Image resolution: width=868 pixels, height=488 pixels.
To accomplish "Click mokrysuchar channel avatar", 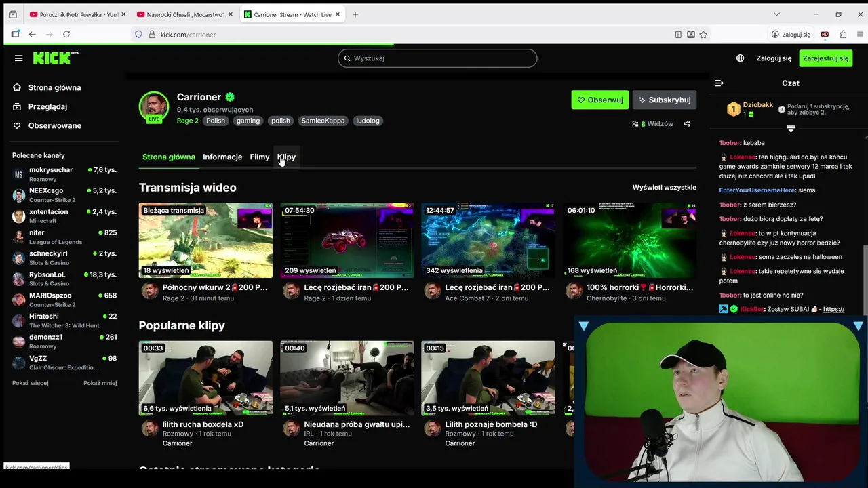I will tap(19, 174).
